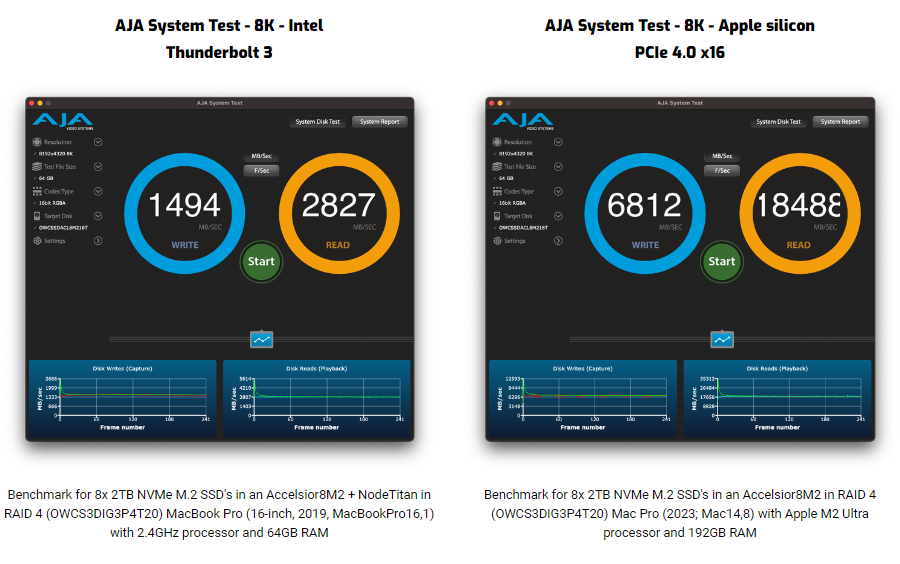Image resolution: width=900 pixels, height=564 pixels.
Task: Click the Target Disk icon in the Intel window
Action: click(37, 216)
